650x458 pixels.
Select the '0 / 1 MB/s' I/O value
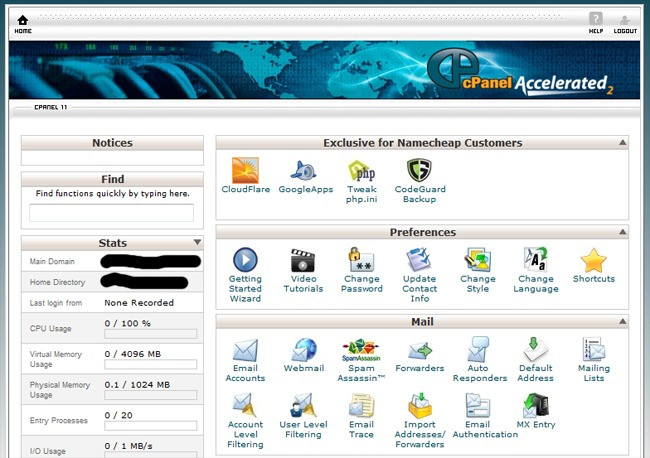coord(128,446)
